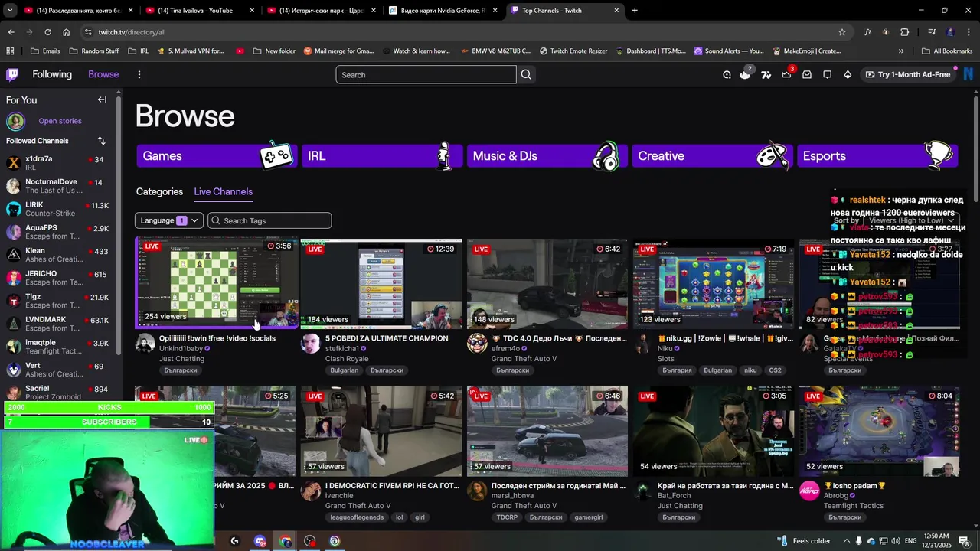Viewport: 980px width, 551px height.
Task: Open Prime Loot crown icon with badge 3
Action: click(786, 74)
